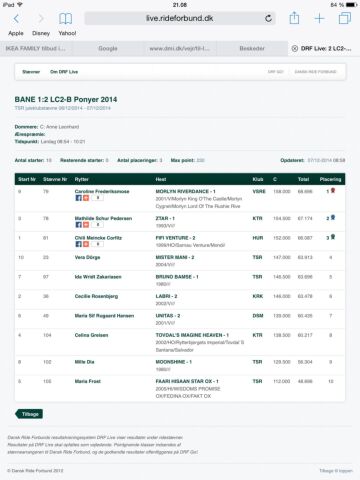Reload the page with the refresh icon
This screenshot has width=360, height=480.
click(x=268, y=18)
